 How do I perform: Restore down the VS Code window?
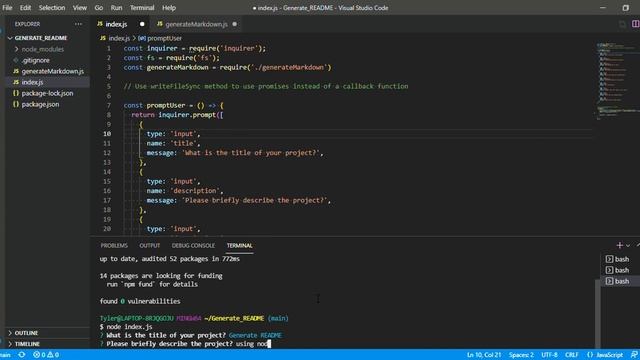pyautogui.click(x=625, y=8)
